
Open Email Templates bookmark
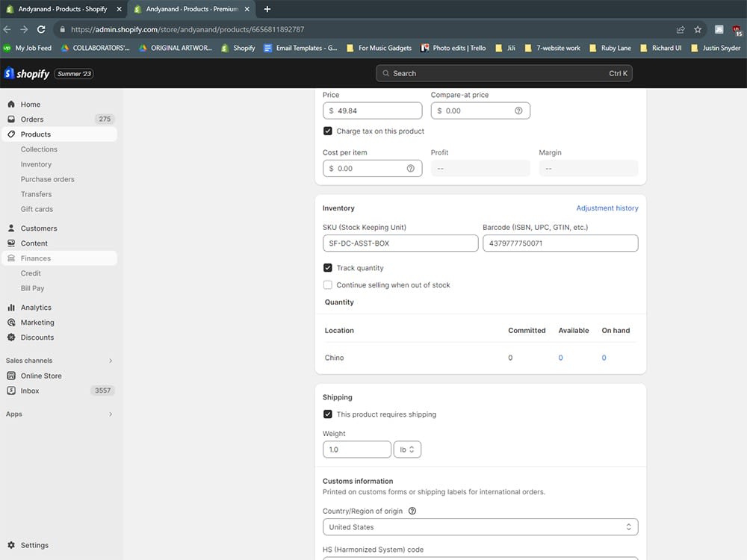tap(300, 48)
